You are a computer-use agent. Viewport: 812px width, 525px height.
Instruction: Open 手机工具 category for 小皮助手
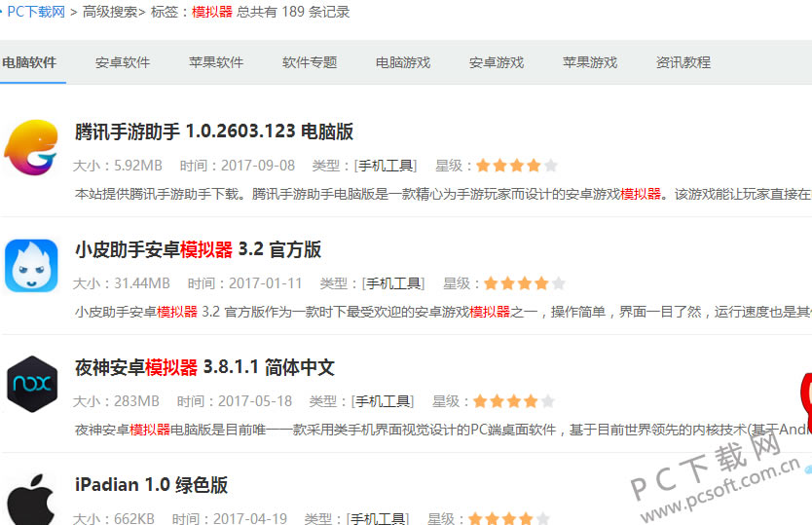click(x=393, y=283)
